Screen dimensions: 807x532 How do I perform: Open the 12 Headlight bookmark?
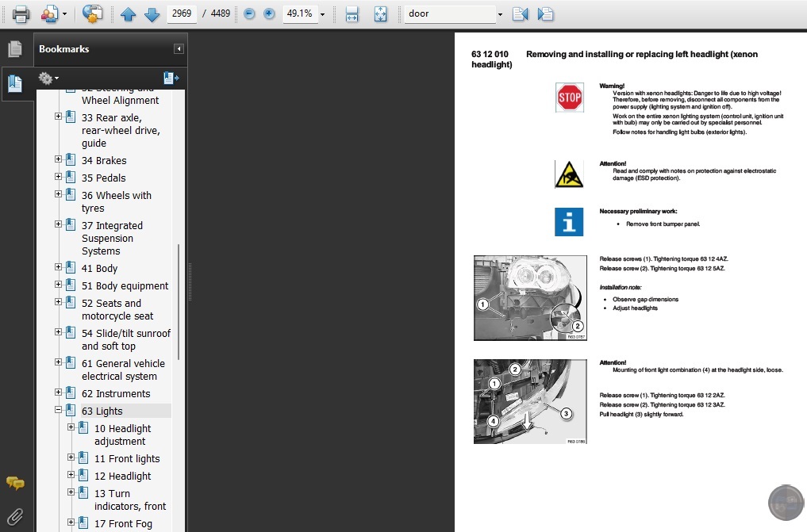[x=122, y=477]
